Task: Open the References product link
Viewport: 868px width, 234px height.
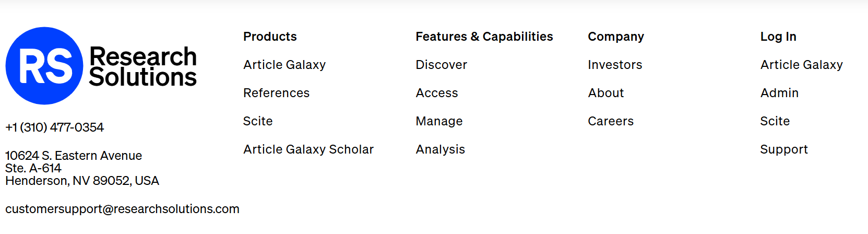Action: [x=276, y=93]
